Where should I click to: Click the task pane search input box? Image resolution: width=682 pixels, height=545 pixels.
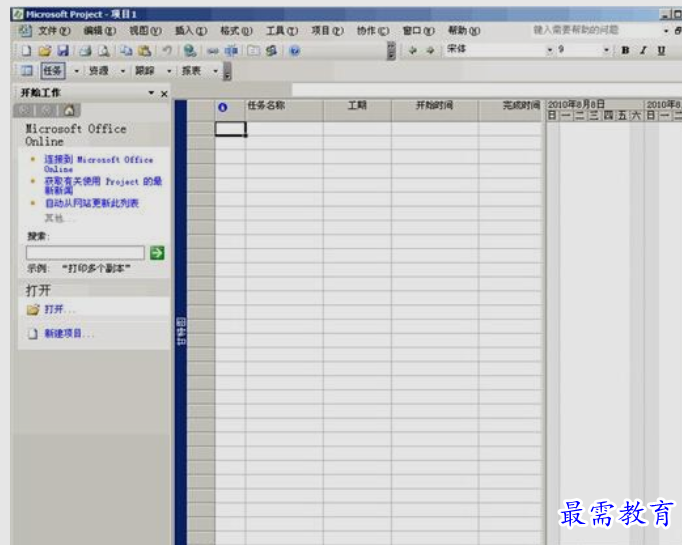(x=85, y=253)
